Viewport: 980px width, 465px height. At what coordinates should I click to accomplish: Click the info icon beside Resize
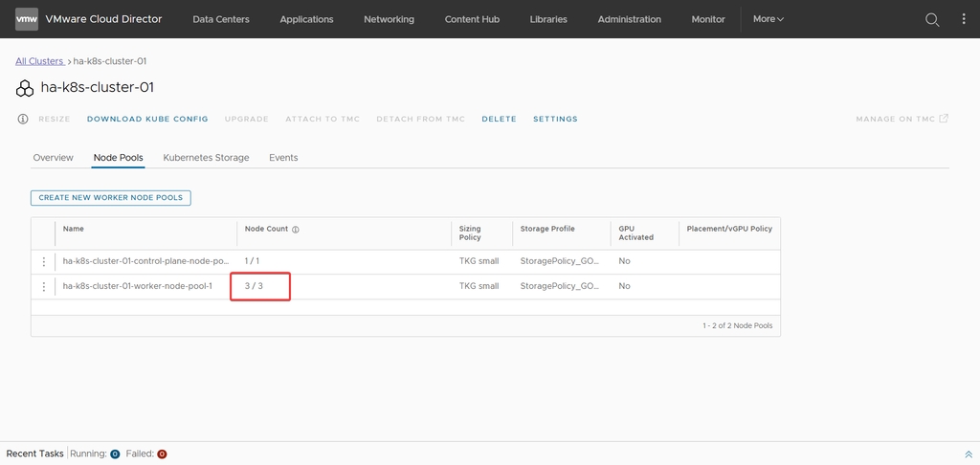(23, 120)
